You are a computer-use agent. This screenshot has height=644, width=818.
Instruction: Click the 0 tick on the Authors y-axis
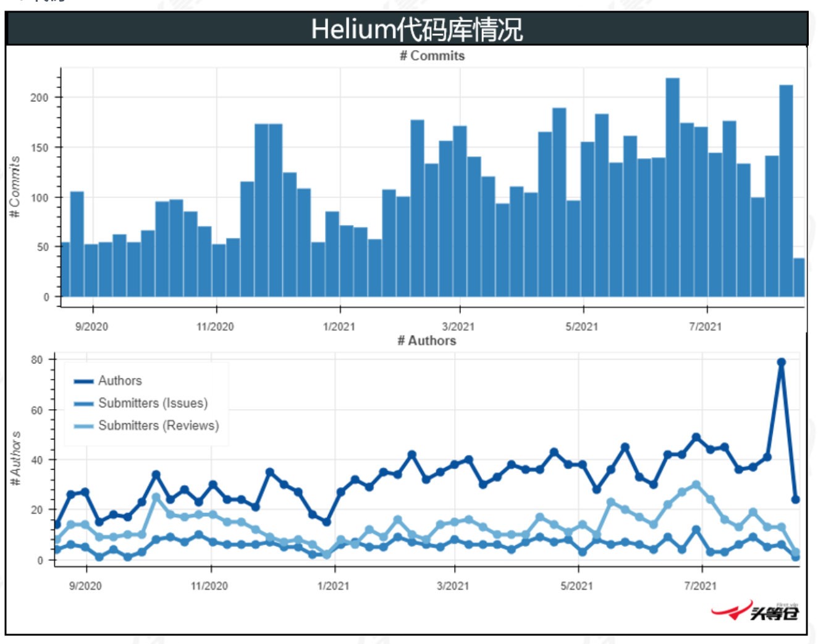[x=40, y=561]
